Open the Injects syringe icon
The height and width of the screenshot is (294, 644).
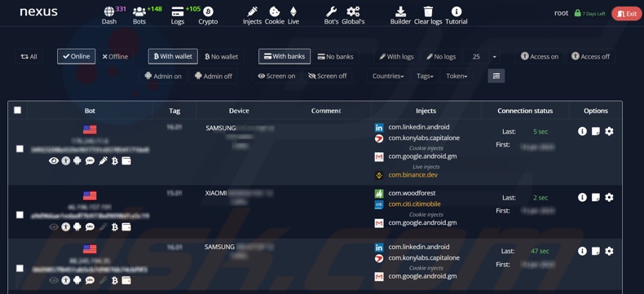pyautogui.click(x=252, y=11)
